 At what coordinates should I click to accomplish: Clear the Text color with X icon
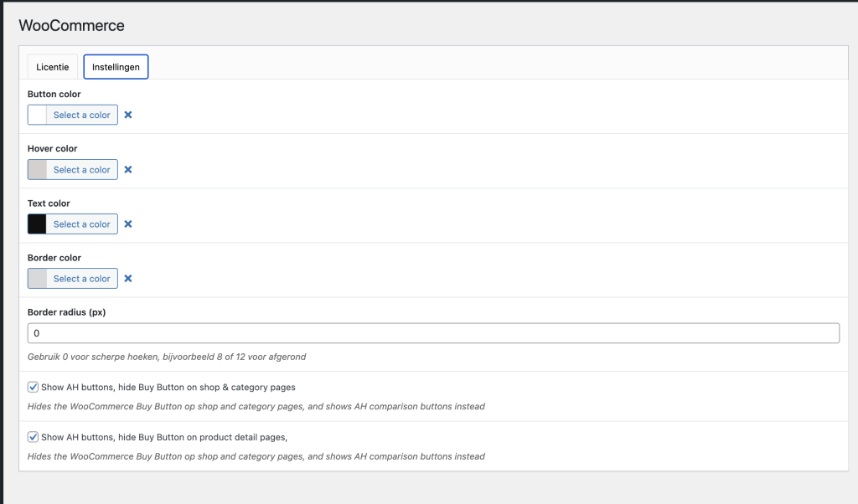click(x=128, y=224)
